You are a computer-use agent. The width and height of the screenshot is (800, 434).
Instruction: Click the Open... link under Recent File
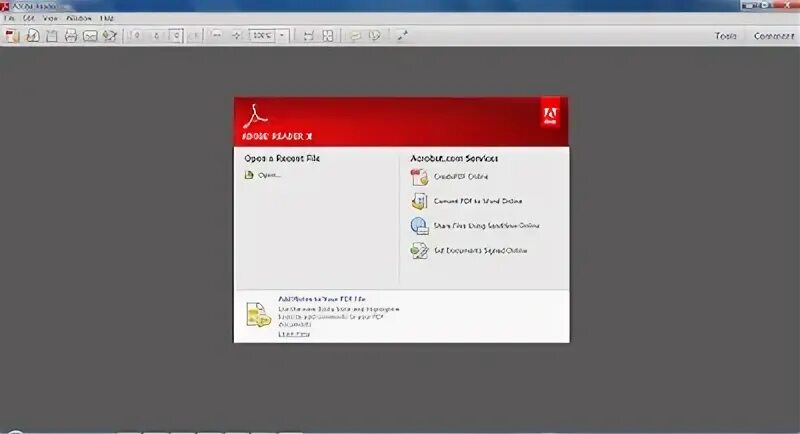point(269,175)
